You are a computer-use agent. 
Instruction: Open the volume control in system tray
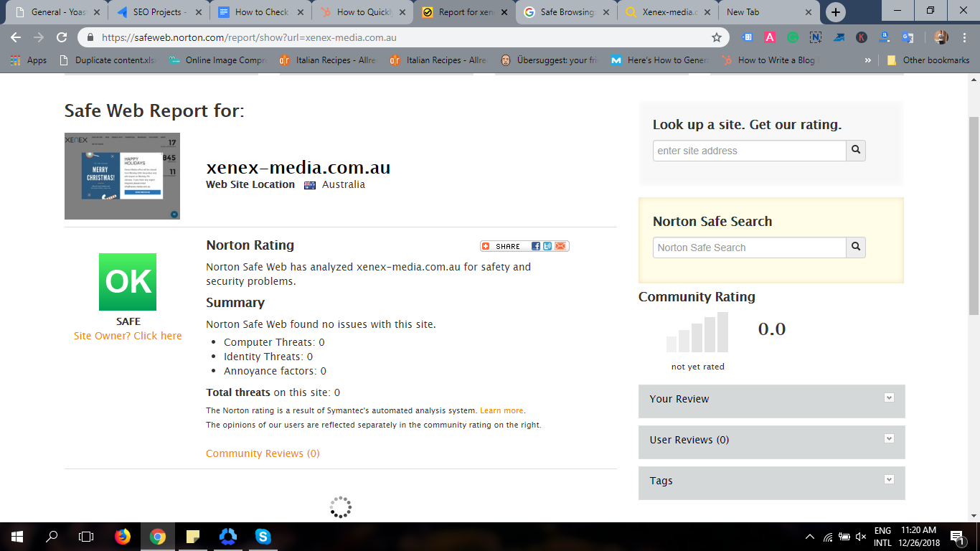pos(861,537)
